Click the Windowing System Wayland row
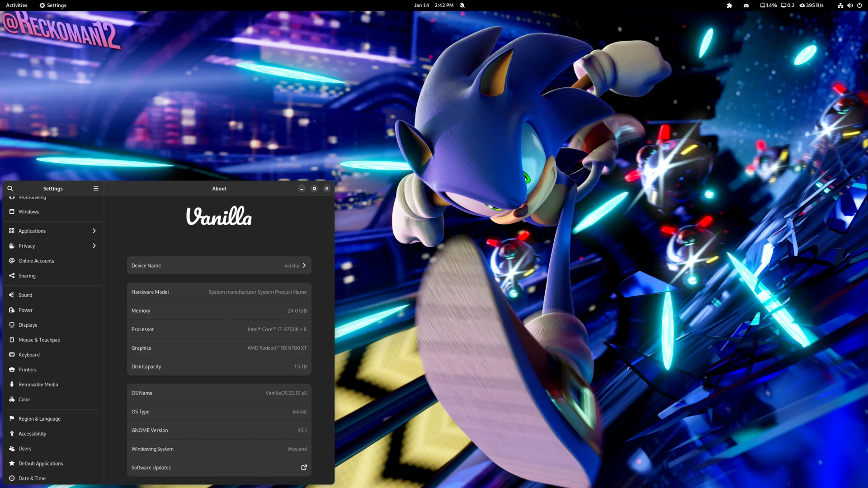The width and height of the screenshot is (868, 488). coord(219,449)
